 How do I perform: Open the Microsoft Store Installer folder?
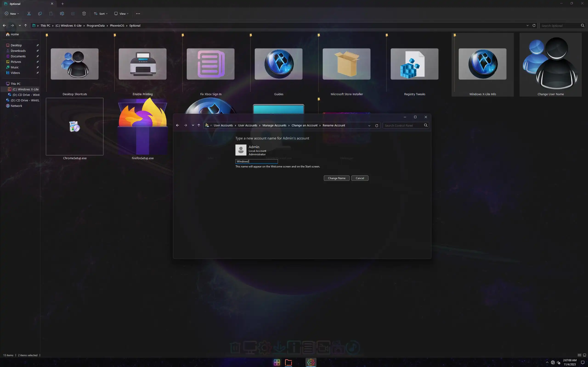tap(346, 64)
